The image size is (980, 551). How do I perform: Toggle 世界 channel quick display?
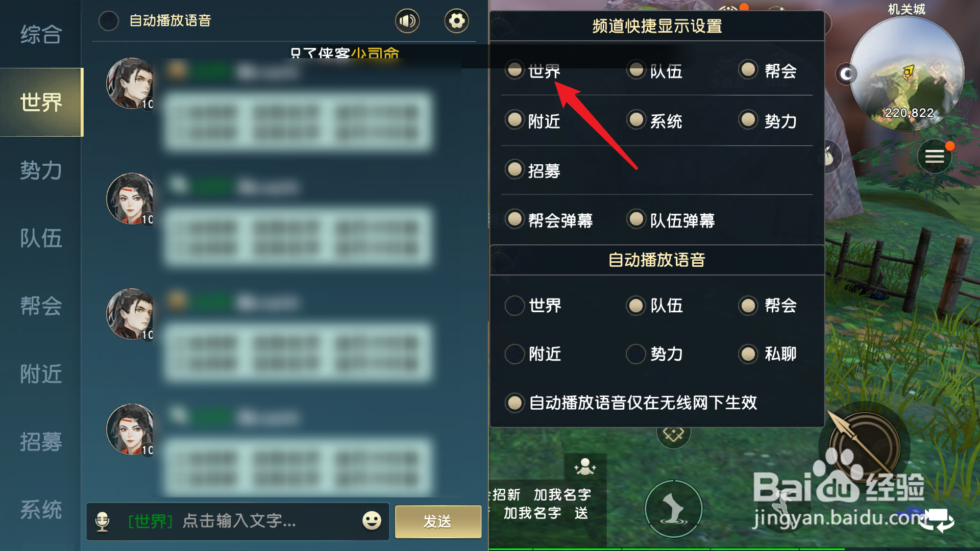[x=515, y=69]
